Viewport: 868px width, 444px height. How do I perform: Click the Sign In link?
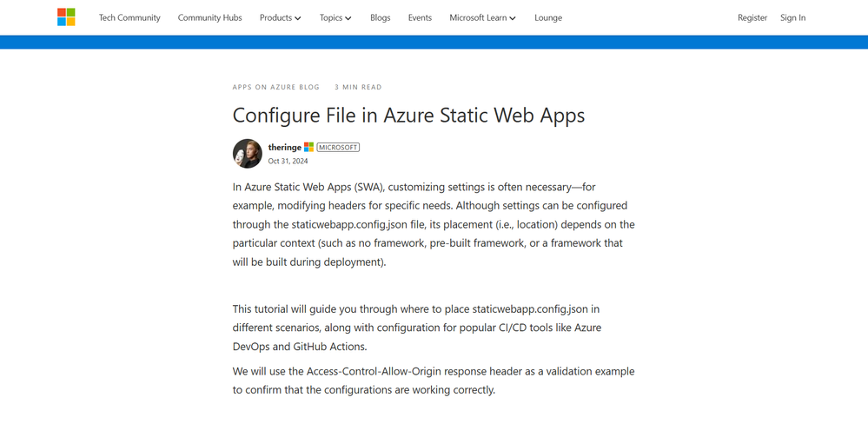pos(792,17)
